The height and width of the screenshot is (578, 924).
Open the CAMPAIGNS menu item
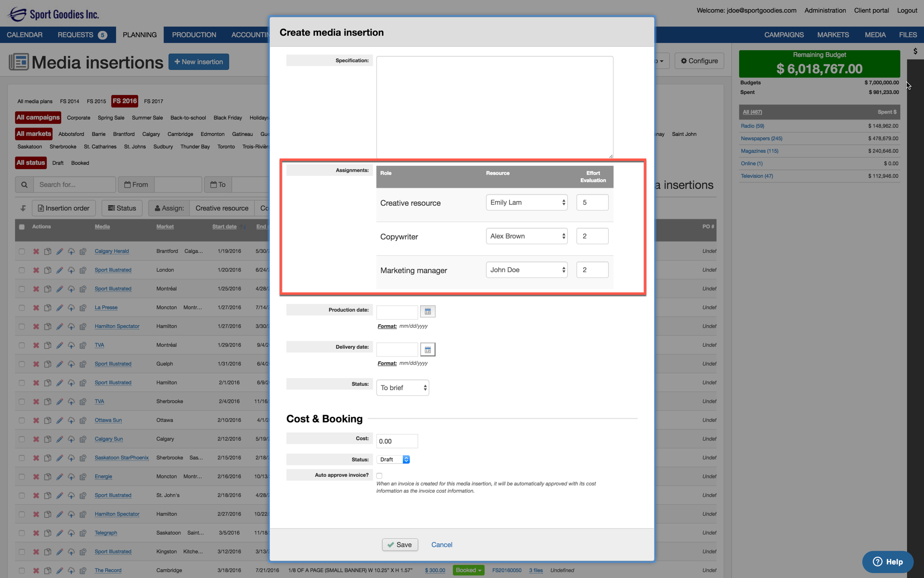(783, 35)
